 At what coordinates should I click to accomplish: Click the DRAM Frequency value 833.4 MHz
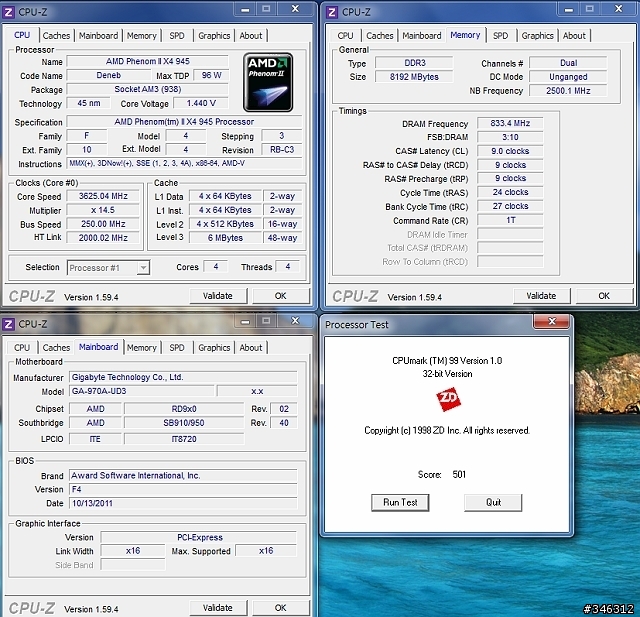[x=510, y=123]
